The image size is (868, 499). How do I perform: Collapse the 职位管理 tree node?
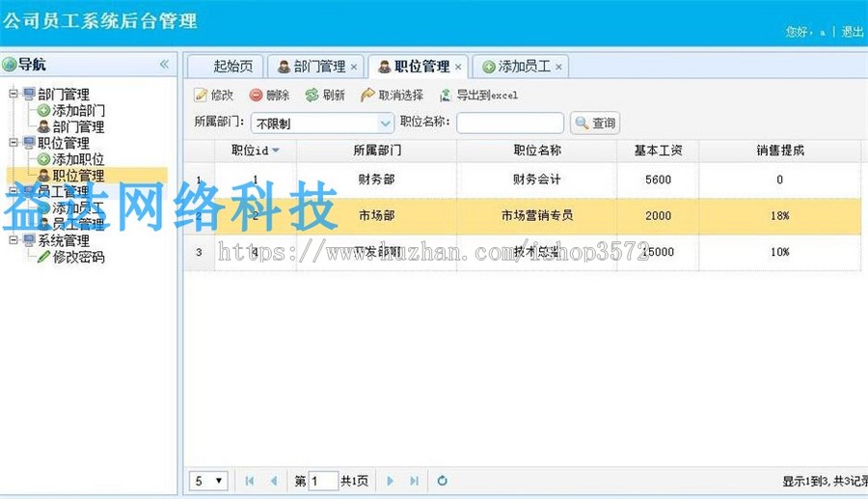tap(14, 142)
